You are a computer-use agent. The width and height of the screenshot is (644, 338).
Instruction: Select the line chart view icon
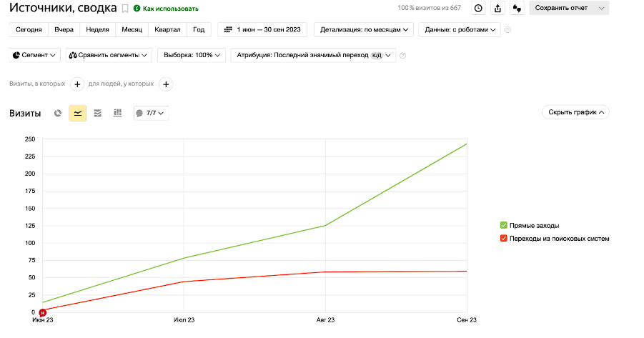78,113
